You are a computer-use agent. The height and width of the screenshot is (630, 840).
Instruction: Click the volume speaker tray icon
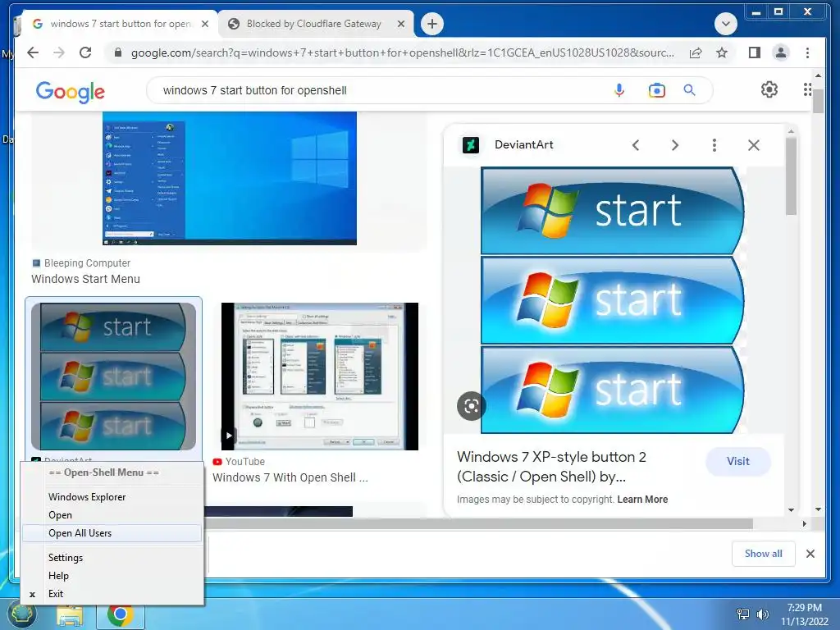click(762, 614)
